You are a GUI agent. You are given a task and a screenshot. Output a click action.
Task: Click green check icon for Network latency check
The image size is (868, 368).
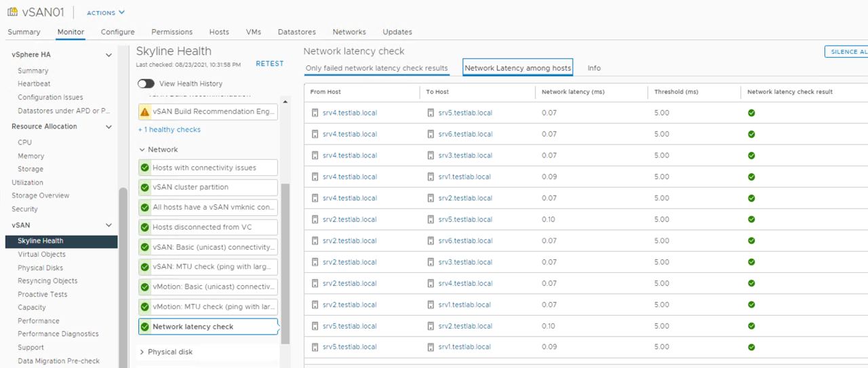[144, 327]
